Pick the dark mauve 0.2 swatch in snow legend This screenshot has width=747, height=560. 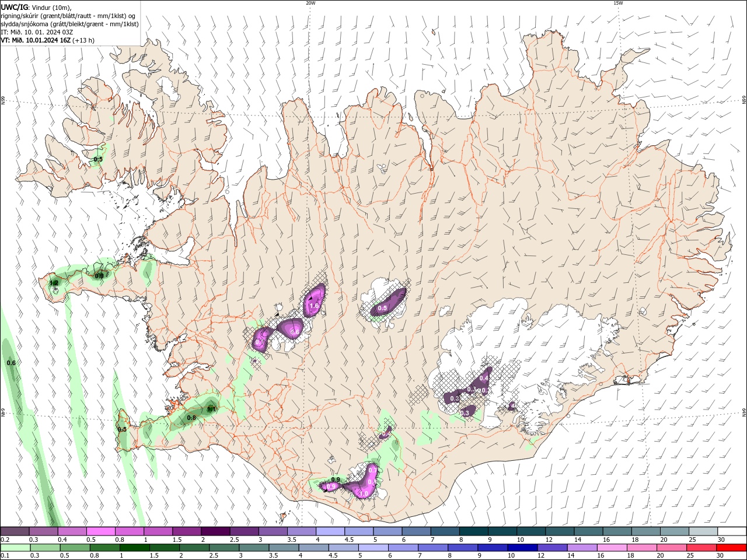tap(15, 531)
